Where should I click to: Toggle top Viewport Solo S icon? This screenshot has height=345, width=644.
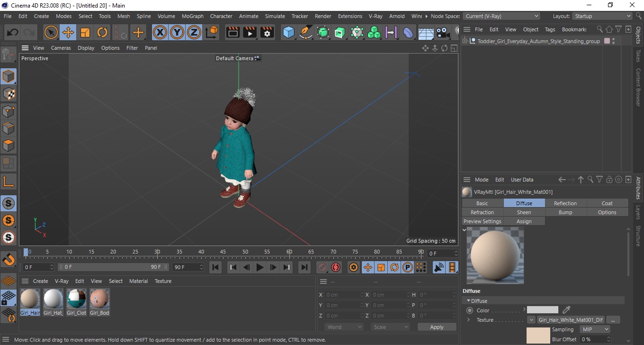8,203
